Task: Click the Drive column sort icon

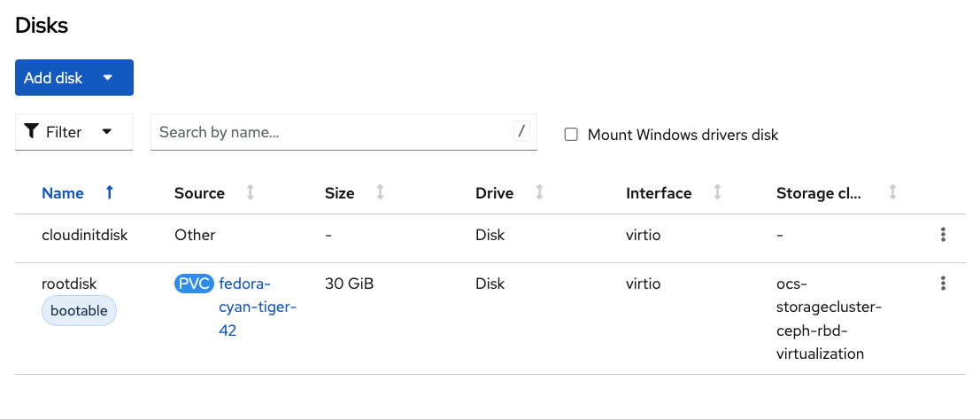Action: pos(539,192)
